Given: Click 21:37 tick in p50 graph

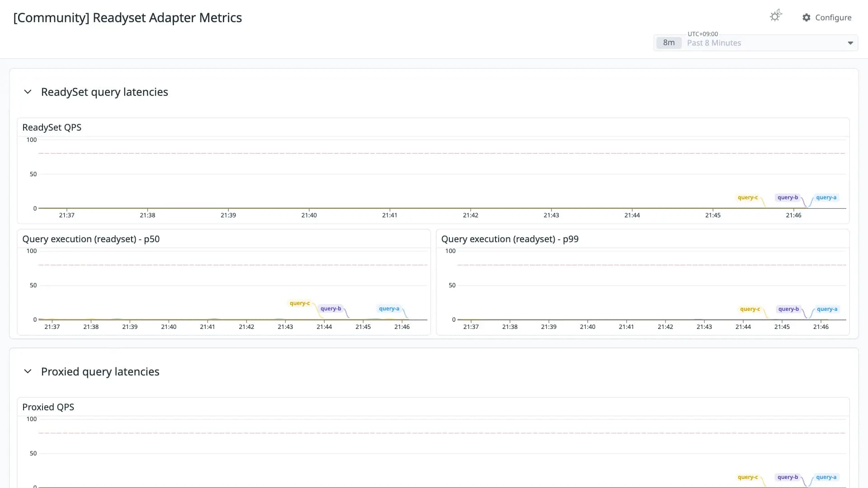Looking at the screenshot, I should click(x=52, y=327).
